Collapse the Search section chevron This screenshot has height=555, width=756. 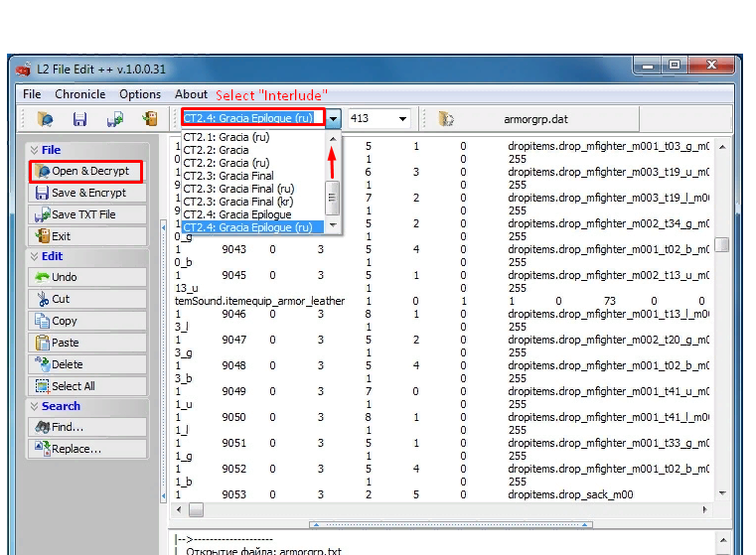34,406
